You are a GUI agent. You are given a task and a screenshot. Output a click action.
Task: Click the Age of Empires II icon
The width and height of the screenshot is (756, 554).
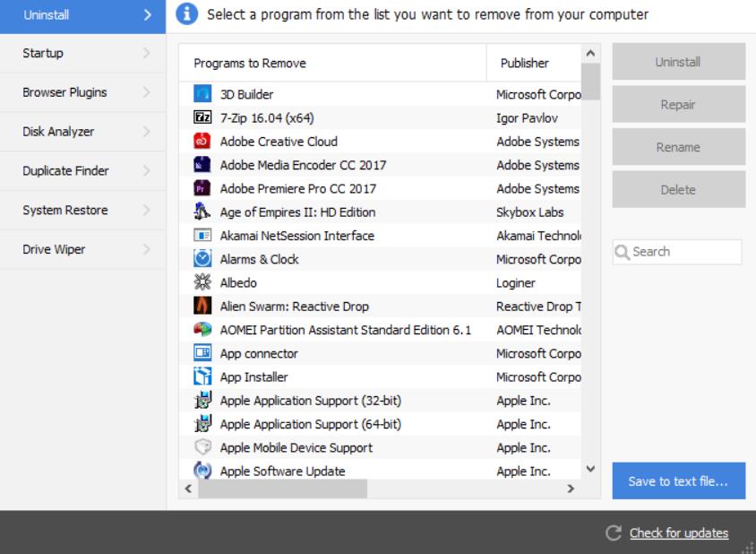pos(201,210)
